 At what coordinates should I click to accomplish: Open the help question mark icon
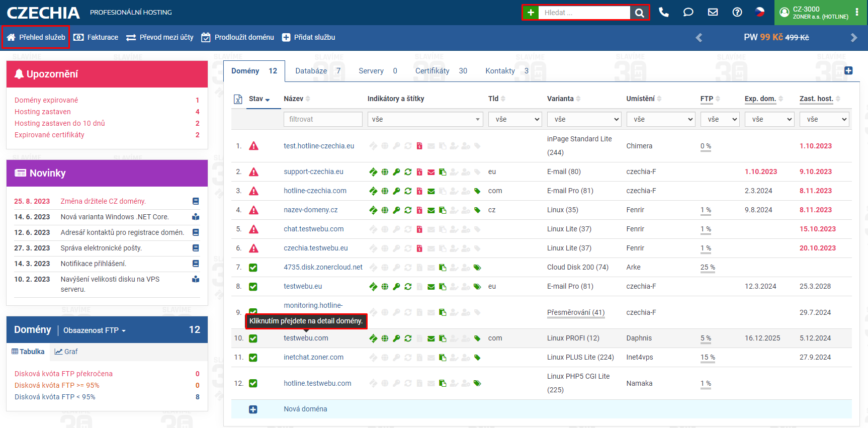pos(737,12)
